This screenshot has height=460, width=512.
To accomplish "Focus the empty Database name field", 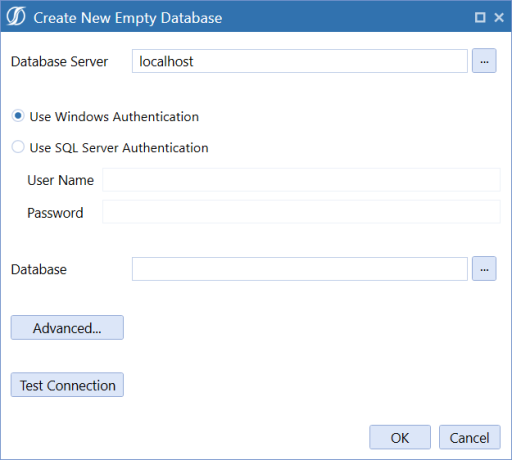I will coord(300,269).
